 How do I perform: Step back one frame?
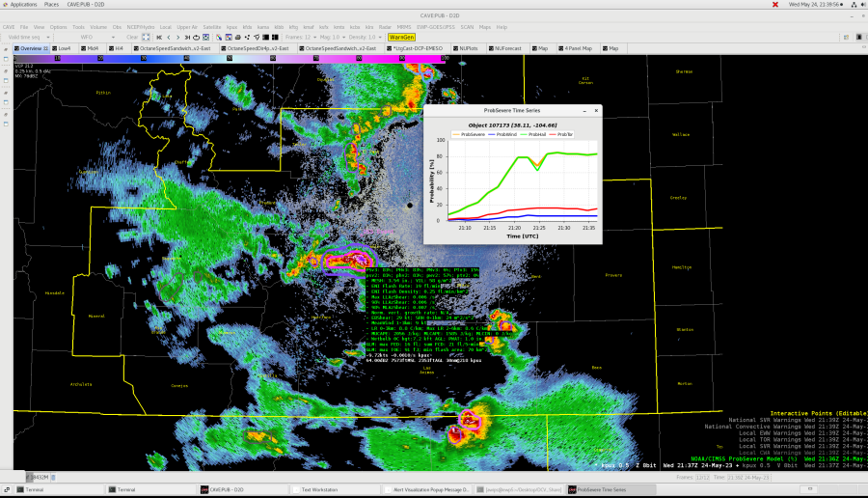pyautogui.click(x=170, y=37)
